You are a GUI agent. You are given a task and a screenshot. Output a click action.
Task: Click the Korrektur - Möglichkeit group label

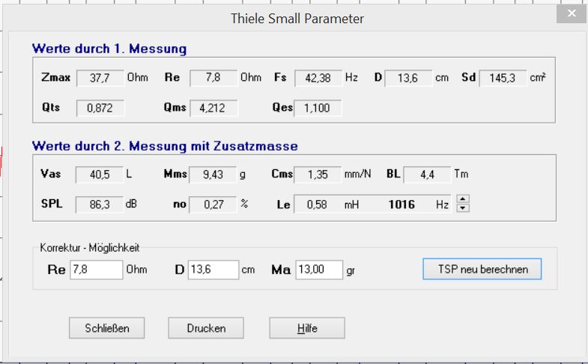90,248
